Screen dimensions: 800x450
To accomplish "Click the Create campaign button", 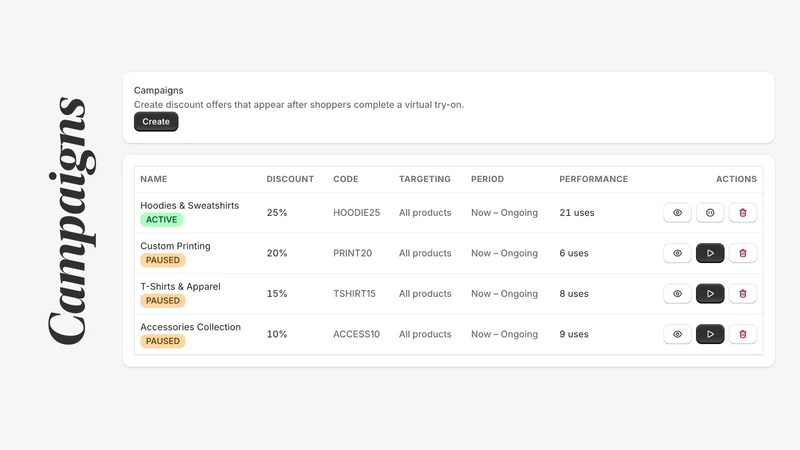I will tap(156, 121).
